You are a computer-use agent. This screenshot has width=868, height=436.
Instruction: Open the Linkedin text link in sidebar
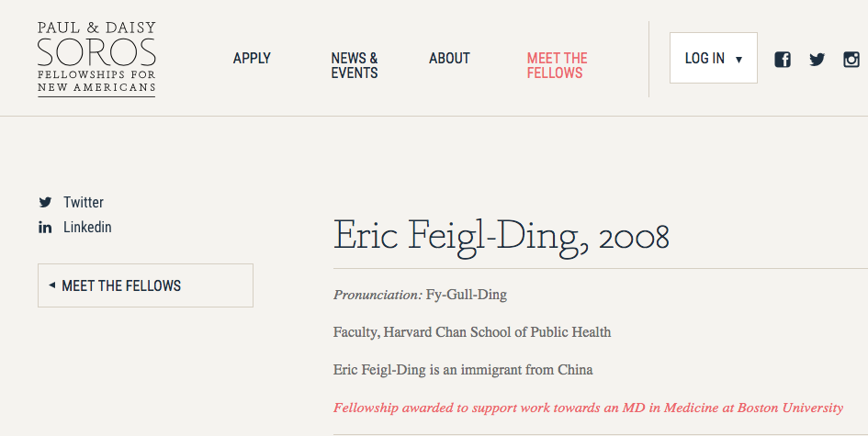click(x=87, y=228)
